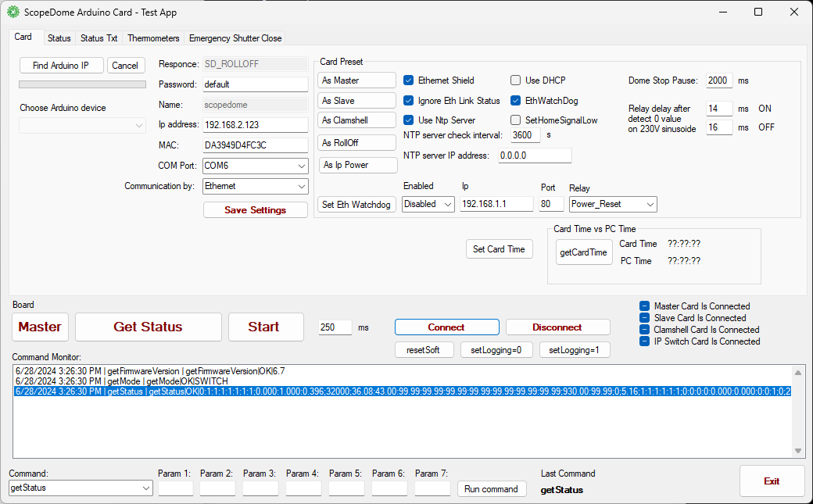Viewport: 813px width, 504px height.
Task: Switch to the Card tab
Action: tap(23, 37)
